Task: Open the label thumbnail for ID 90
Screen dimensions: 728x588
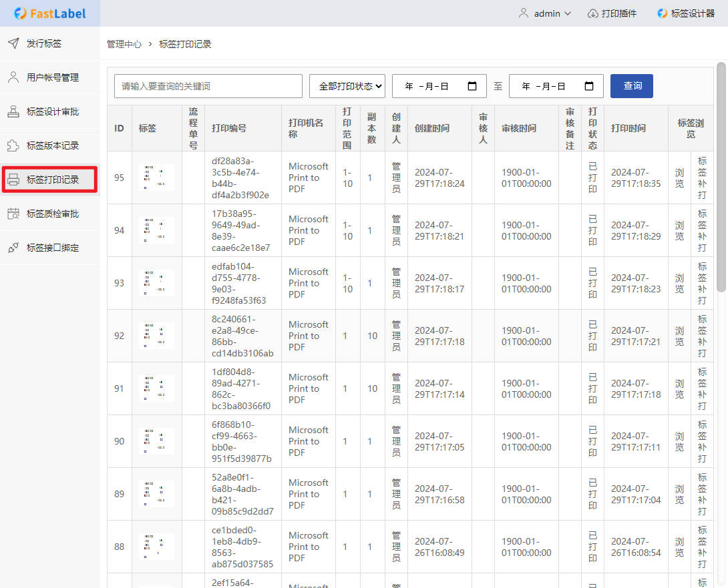Action: point(157,441)
